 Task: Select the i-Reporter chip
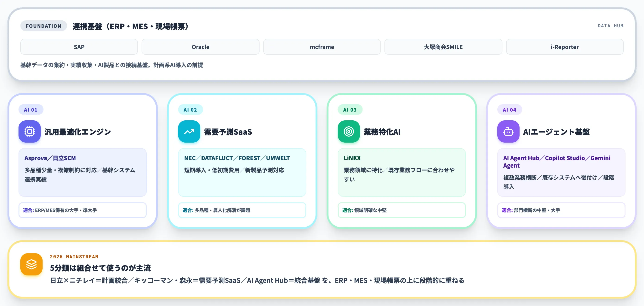click(x=565, y=47)
